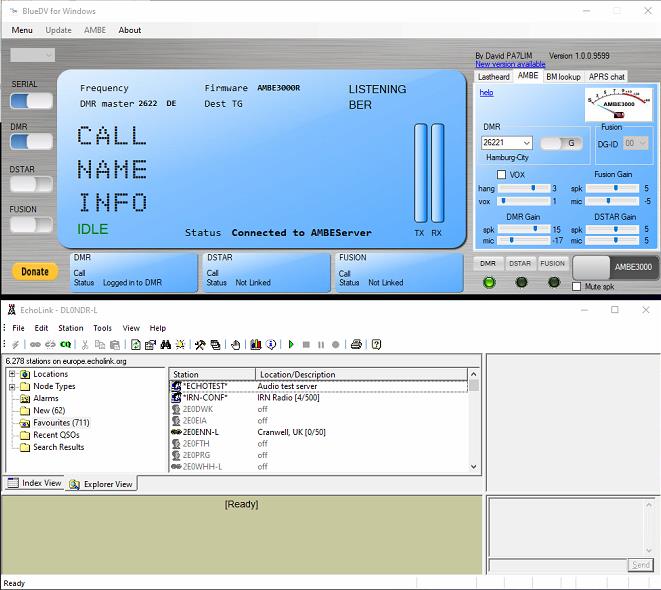661x590 pixels.
Task: Refresh station list with green arrows icon
Action: tap(136, 345)
